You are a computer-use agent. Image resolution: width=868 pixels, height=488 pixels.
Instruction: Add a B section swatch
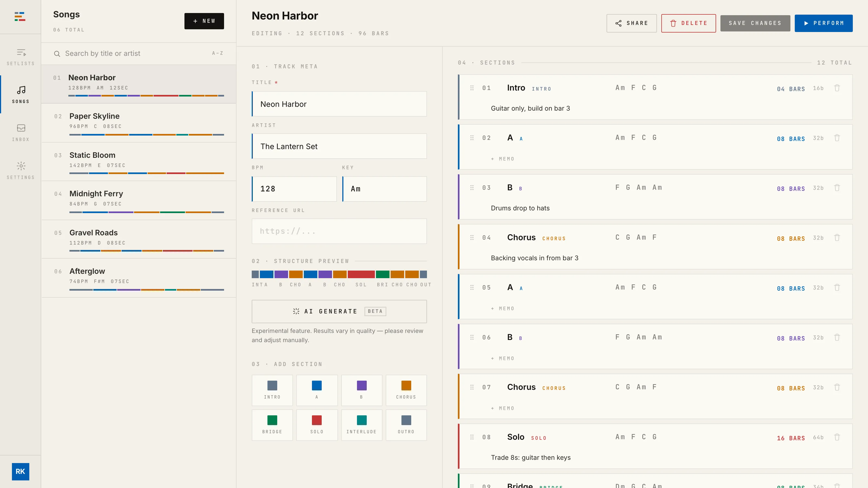(x=362, y=390)
